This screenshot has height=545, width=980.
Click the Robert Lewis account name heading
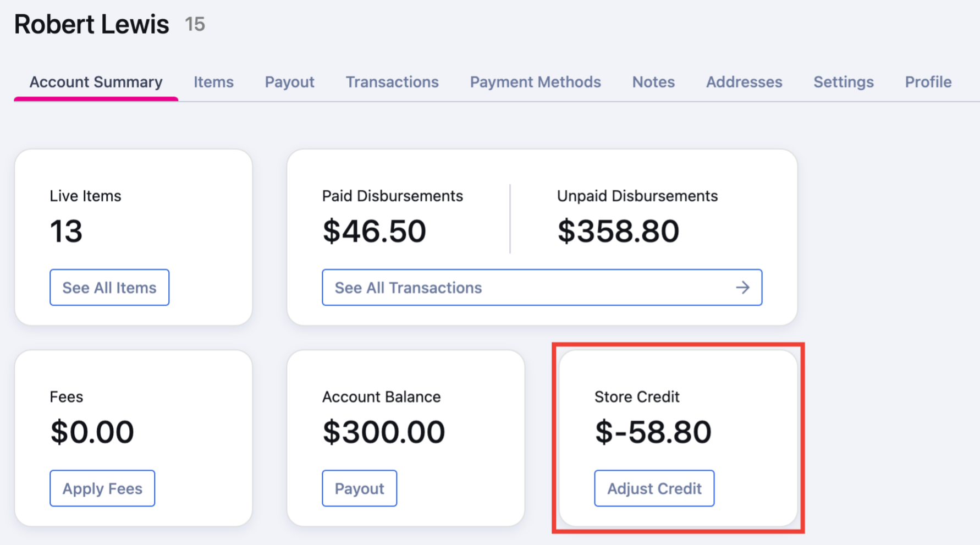(x=91, y=24)
